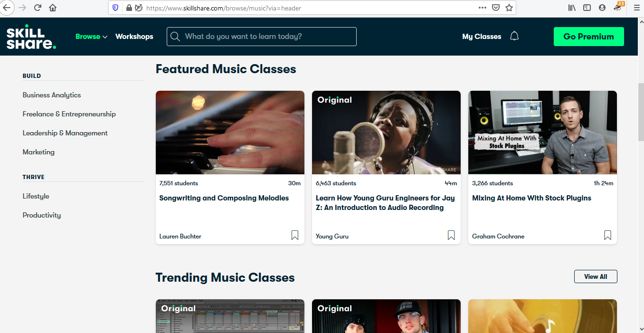Click the '30m' duration text
The height and width of the screenshot is (333, 644).
[x=294, y=183]
